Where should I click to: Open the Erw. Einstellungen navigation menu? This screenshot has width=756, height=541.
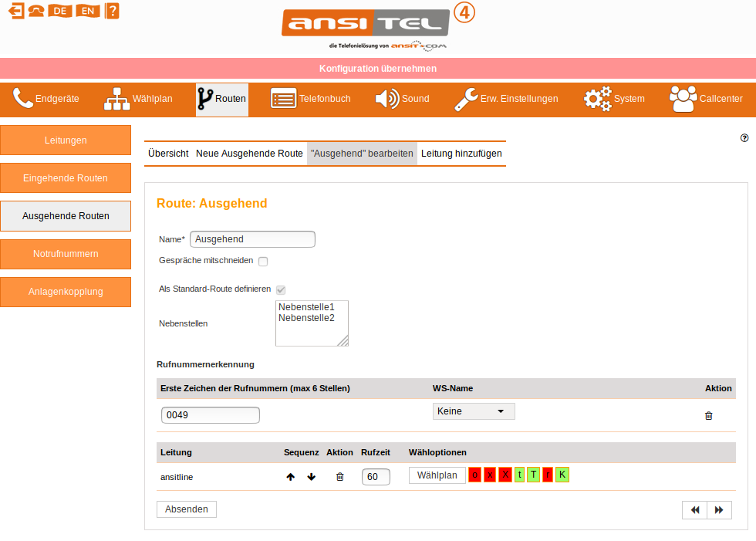(x=506, y=99)
